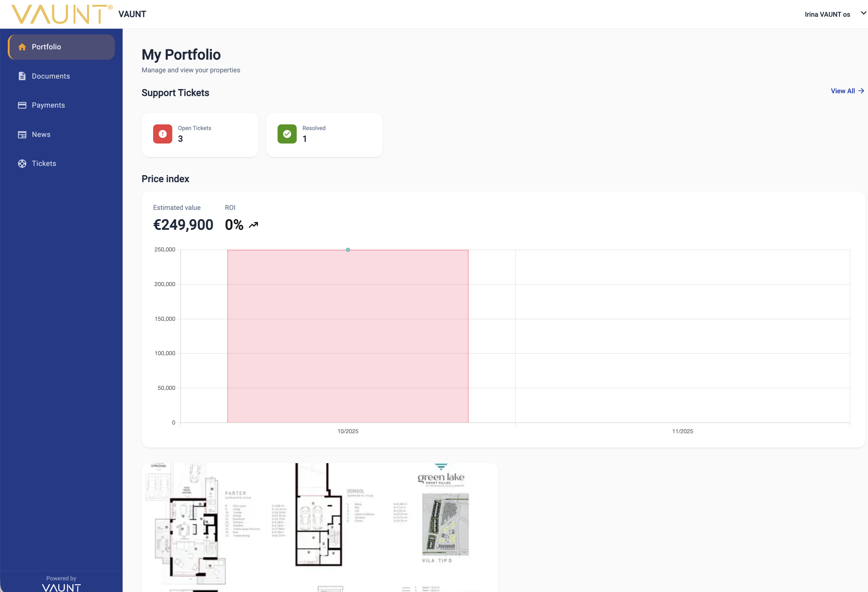
Task: Click the Powered by VAUNT link
Action: [61, 582]
